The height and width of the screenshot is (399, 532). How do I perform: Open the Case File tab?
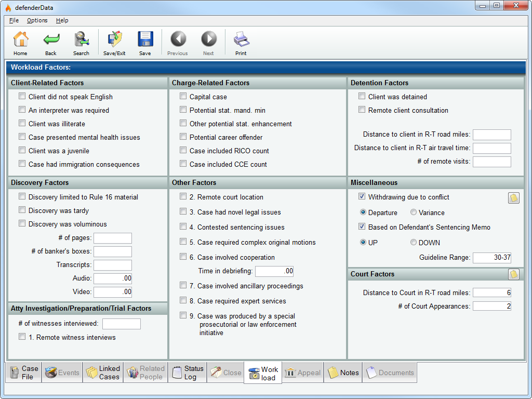point(24,372)
